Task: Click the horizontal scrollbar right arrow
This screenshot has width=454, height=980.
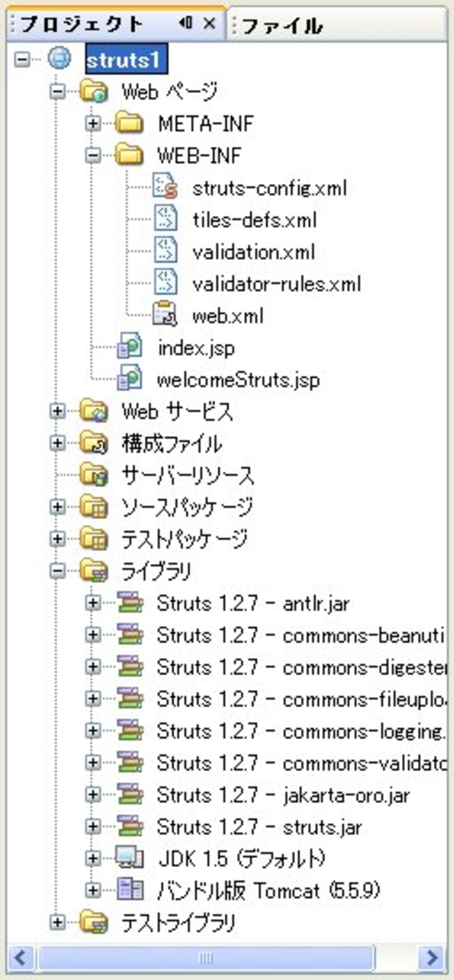Action: tap(432, 958)
